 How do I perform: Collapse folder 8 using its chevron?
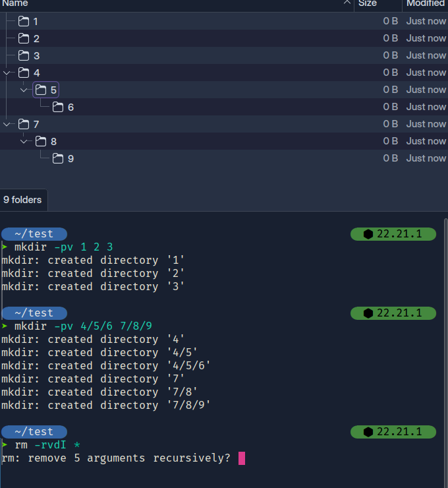click(x=24, y=141)
